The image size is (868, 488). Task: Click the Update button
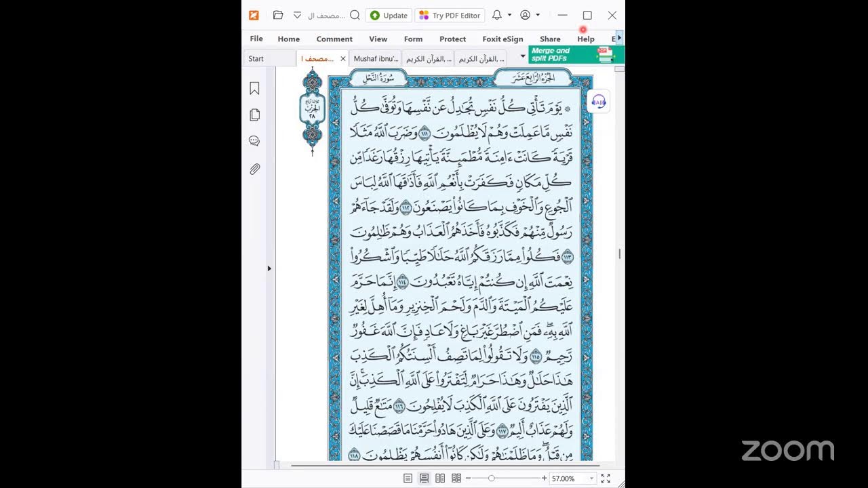(x=389, y=15)
